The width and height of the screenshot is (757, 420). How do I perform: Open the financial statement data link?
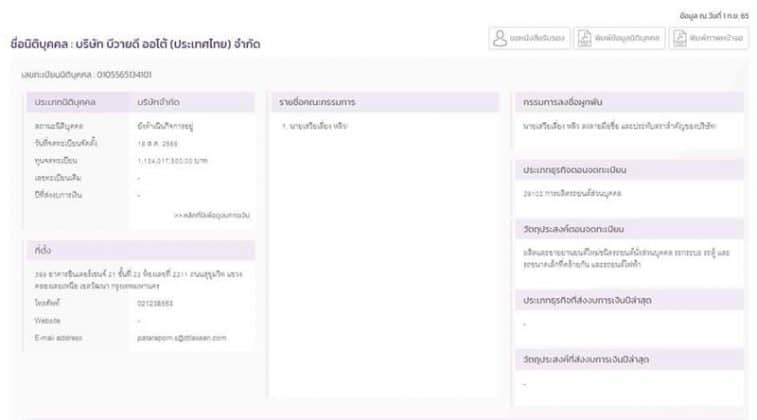(212, 215)
